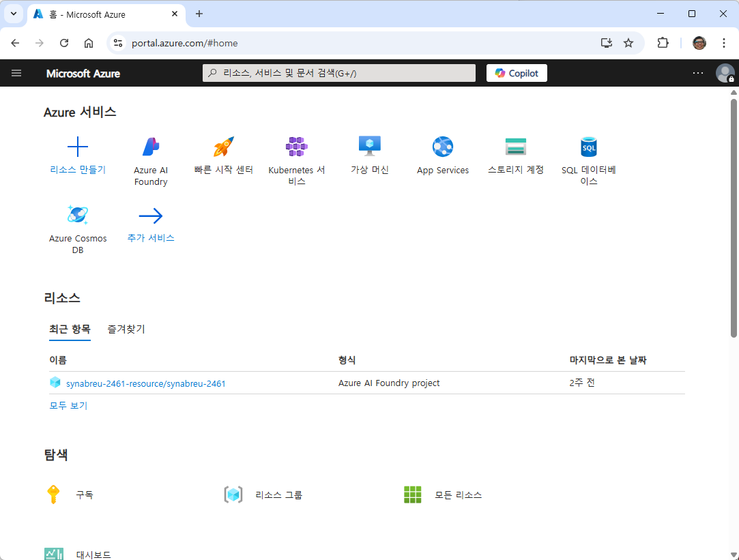Go to browser home page
This screenshot has width=739, height=560.
coord(89,43)
